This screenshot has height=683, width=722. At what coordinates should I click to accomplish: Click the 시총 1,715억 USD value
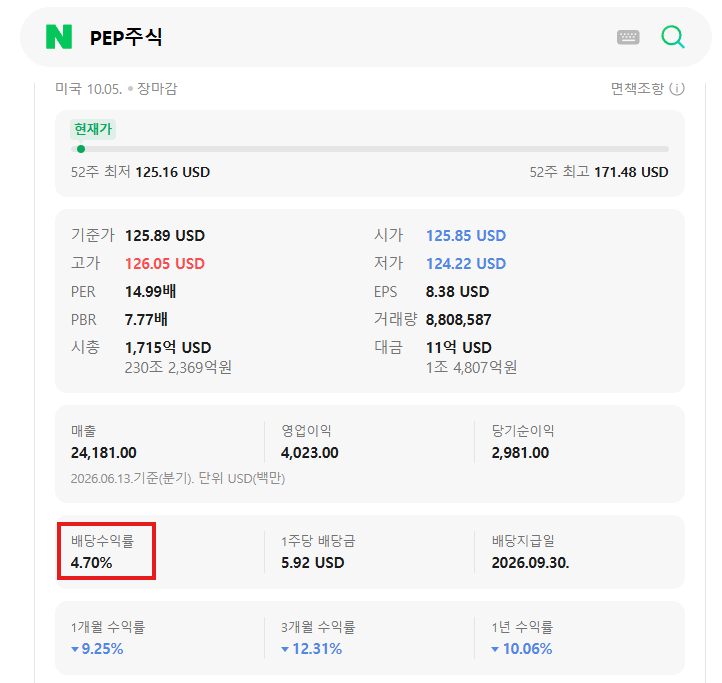[x=168, y=348]
